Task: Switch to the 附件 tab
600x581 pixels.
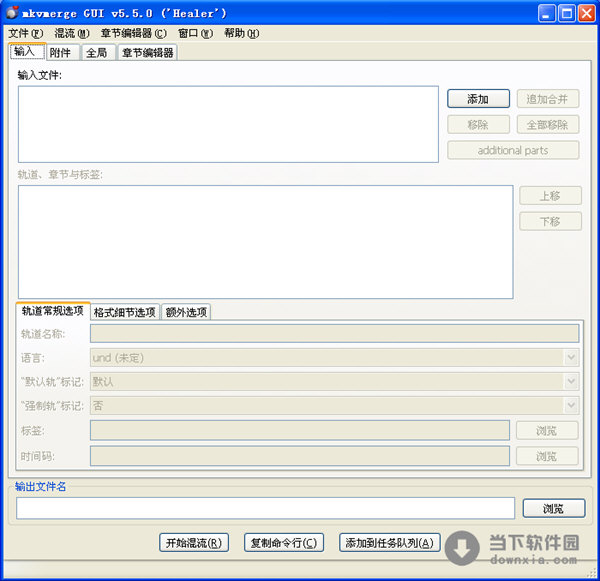Action: click(63, 52)
